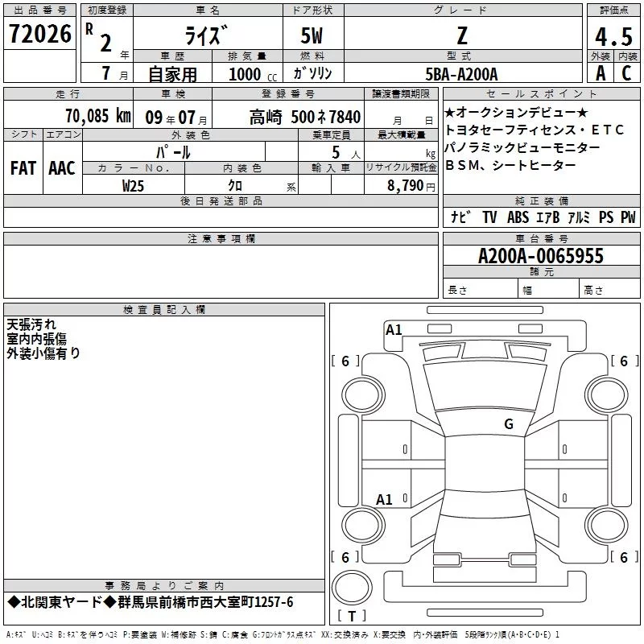Click the 高さ dimension field
Image resolution: width=644 pixels, height=644 pixels.
610,290
